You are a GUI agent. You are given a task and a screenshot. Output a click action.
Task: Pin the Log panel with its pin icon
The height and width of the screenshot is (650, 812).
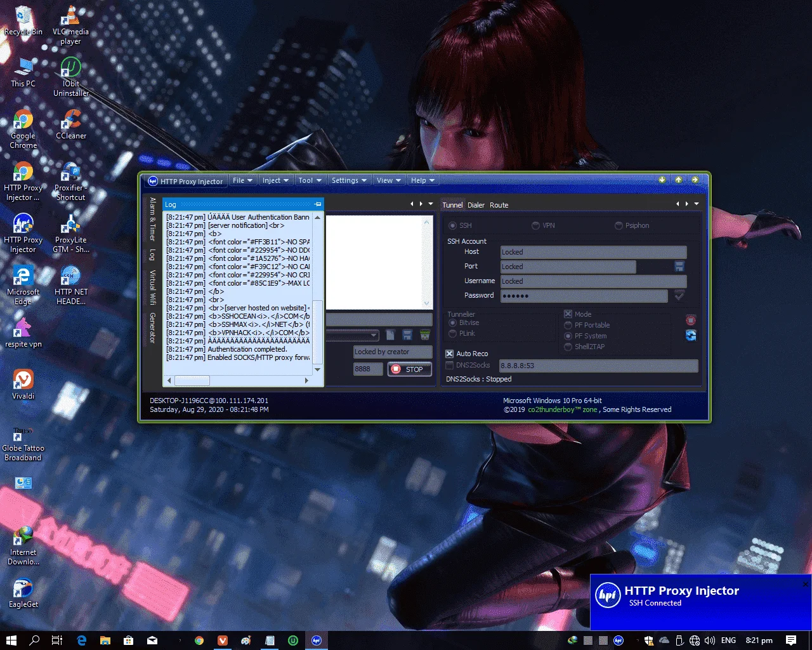pos(318,204)
